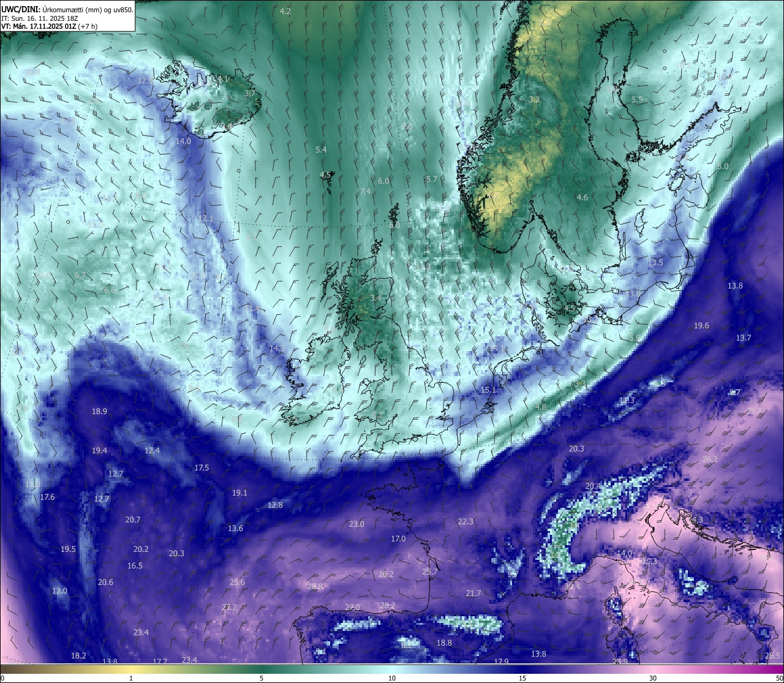The image size is (784, 683).
Task: Click the 18.8 value over Spain
Action: click(x=444, y=643)
